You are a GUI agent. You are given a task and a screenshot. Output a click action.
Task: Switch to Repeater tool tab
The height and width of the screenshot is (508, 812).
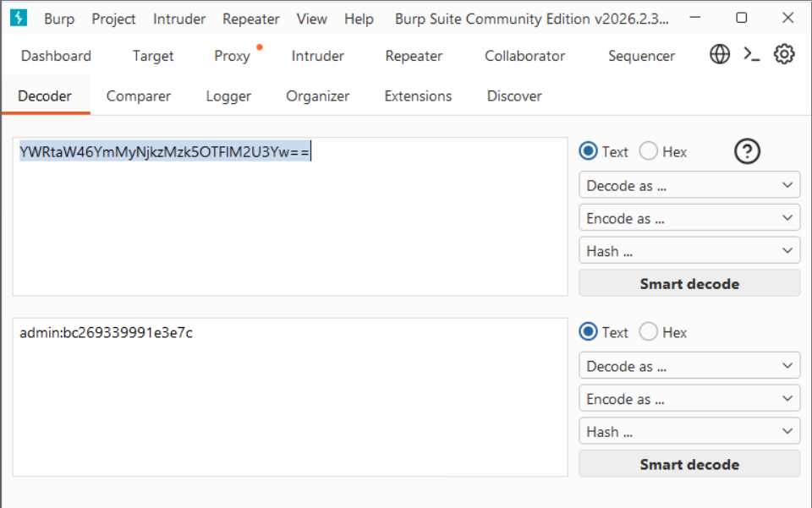click(x=414, y=56)
